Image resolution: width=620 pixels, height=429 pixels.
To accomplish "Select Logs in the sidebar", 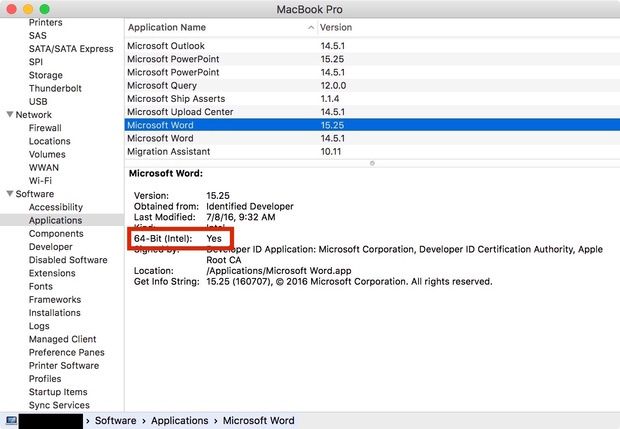I will pos(39,326).
